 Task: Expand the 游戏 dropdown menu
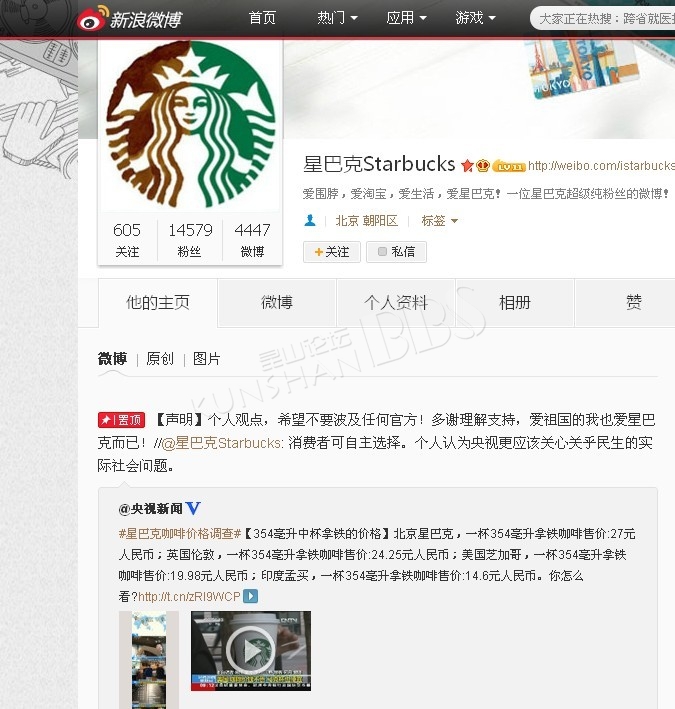(476, 18)
